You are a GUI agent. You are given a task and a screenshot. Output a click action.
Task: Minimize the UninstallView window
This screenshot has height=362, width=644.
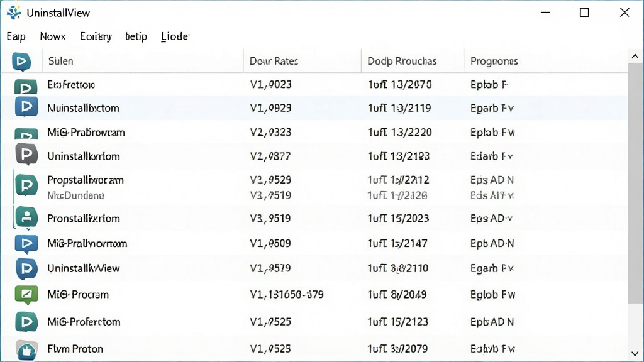tap(545, 13)
